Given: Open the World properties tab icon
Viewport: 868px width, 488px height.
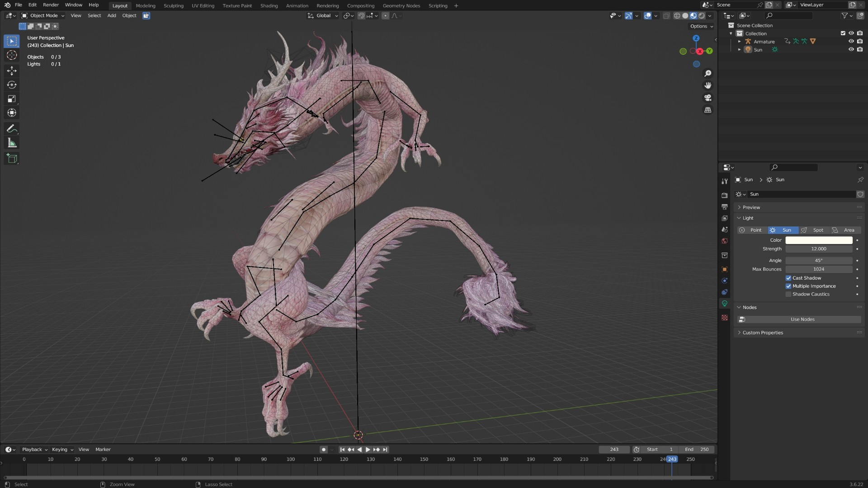Looking at the screenshot, I should pos(725,241).
